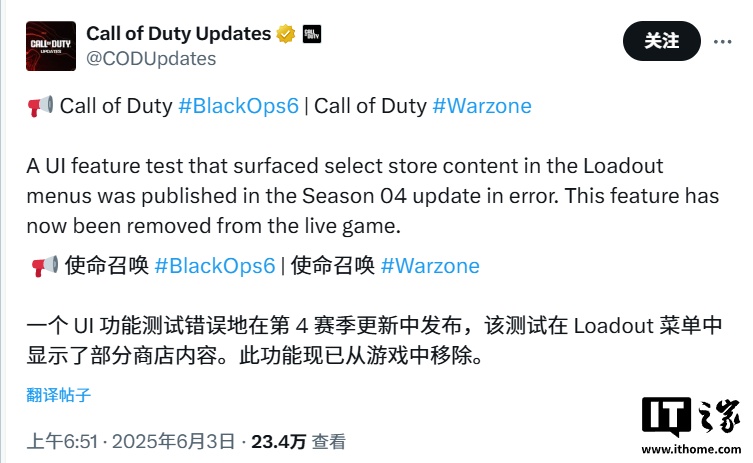Click the 上午6:51 2025年6月3日 timestamp
This screenshot has width=753, height=463.
(x=131, y=441)
